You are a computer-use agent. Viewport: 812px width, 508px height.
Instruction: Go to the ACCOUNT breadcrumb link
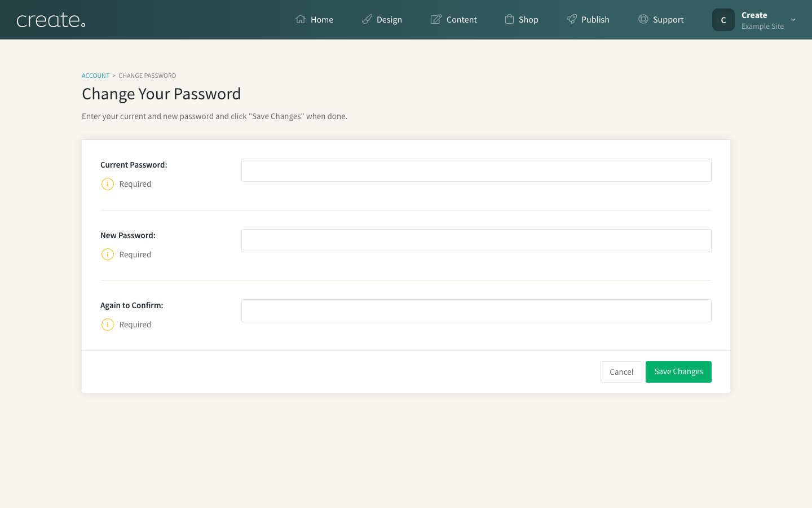pos(95,76)
